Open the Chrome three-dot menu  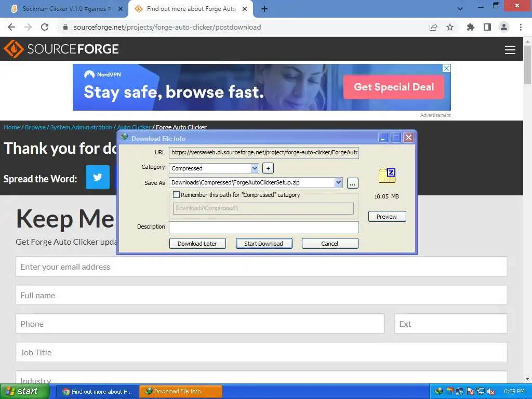pos(521,27)
